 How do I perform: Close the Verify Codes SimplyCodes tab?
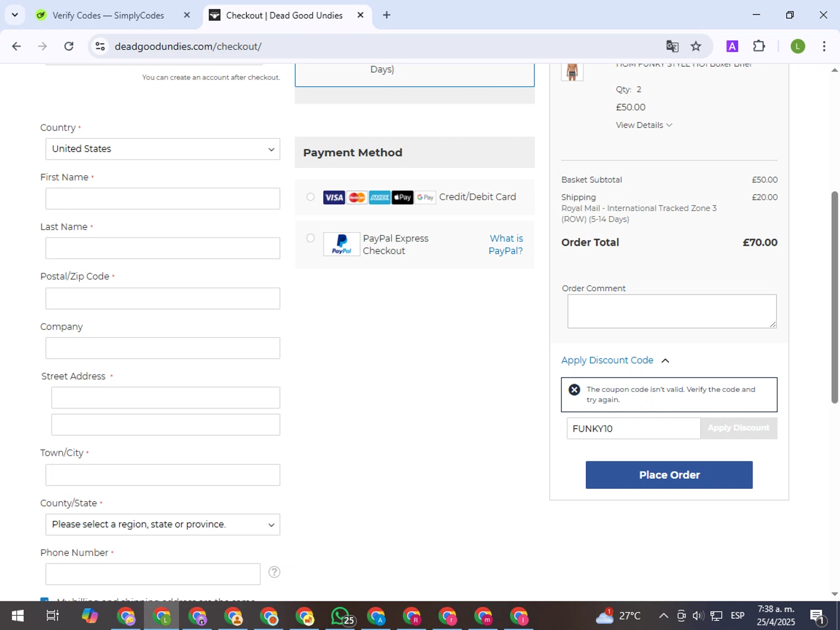(187, 15)
